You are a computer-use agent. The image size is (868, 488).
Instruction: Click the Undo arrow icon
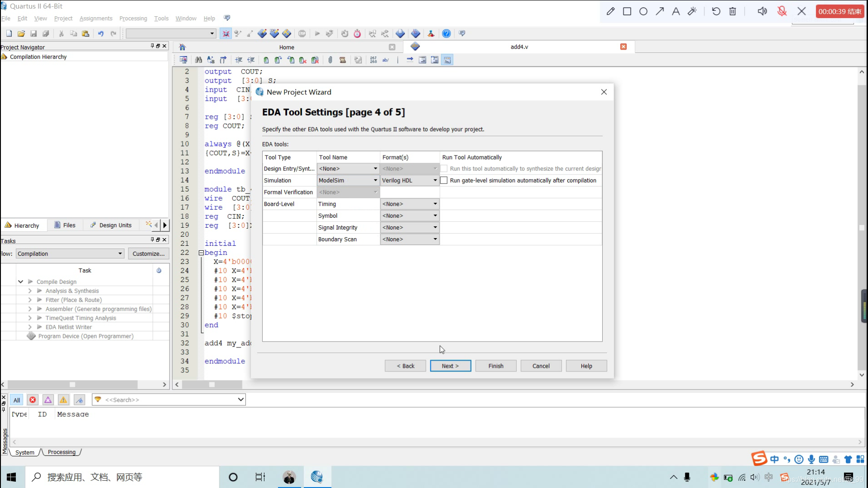101,33
